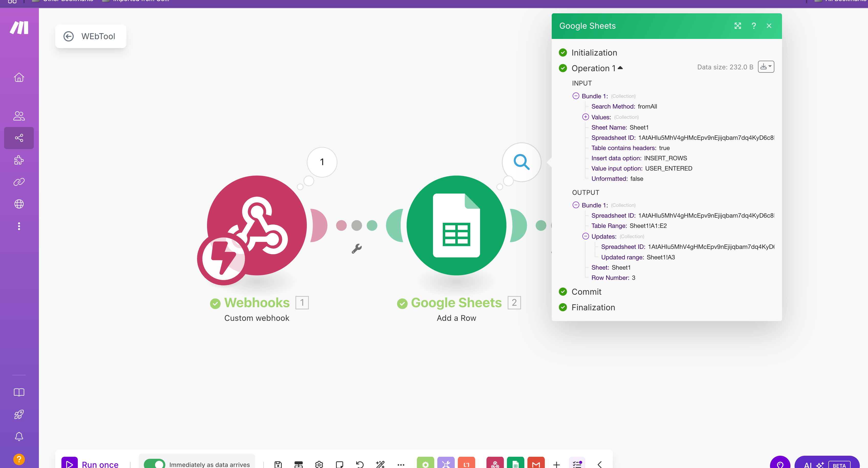Add a favorite with plus icon
Screen dimensions: 868x468
pos(557,464)
